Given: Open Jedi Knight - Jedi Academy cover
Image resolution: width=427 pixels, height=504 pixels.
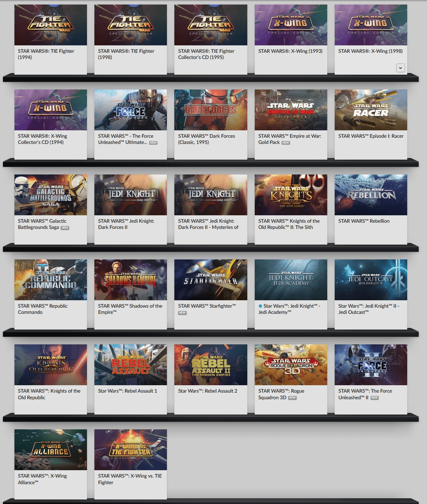Looking at the screenshot, I should [291, 280].
